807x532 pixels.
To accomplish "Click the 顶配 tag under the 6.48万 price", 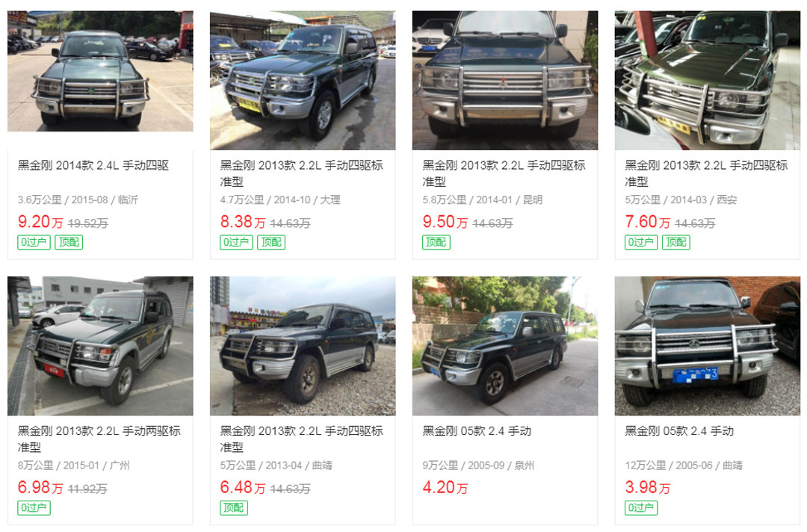I will 234,508.
